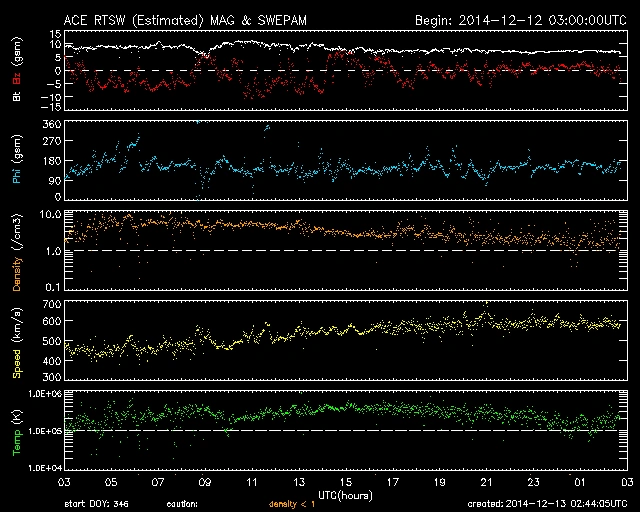This screenshot has height=512, width=640.
Task: Click the start DOY: 346 text
Action: tap(99, 503)
